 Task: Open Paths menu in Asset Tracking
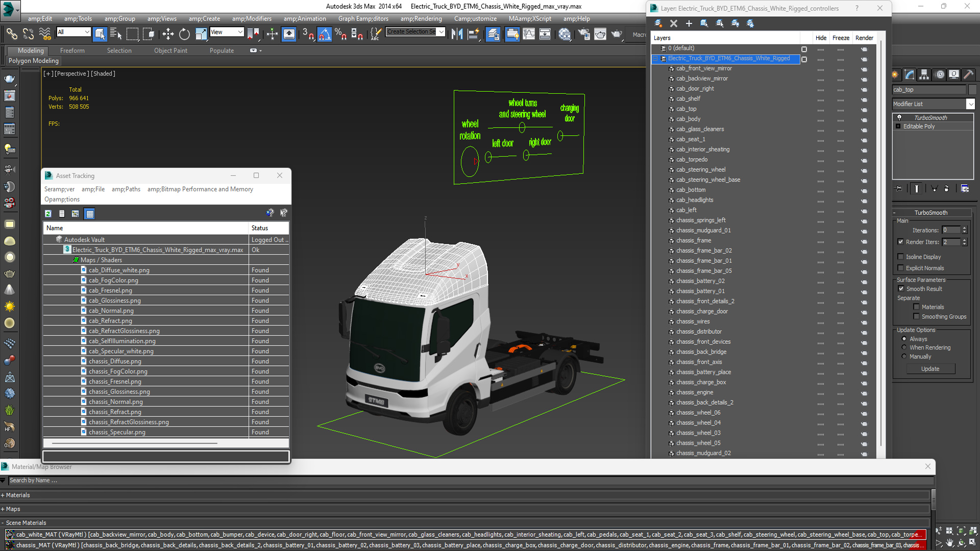coord(126,189)
